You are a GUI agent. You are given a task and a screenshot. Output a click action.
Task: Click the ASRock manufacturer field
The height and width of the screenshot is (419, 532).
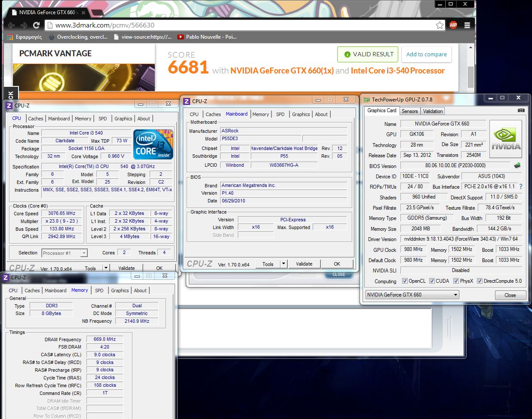click(283, 131)
